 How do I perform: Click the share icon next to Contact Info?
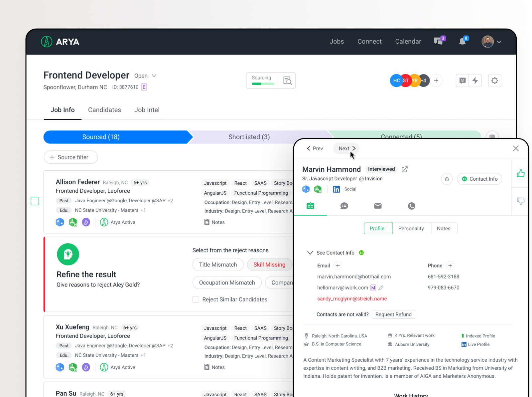(447, 179)
